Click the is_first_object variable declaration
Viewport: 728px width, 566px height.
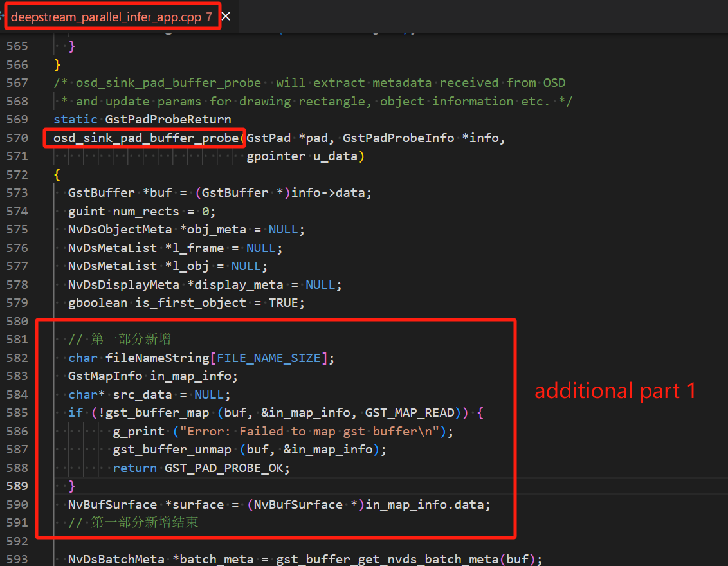[190, 303]
